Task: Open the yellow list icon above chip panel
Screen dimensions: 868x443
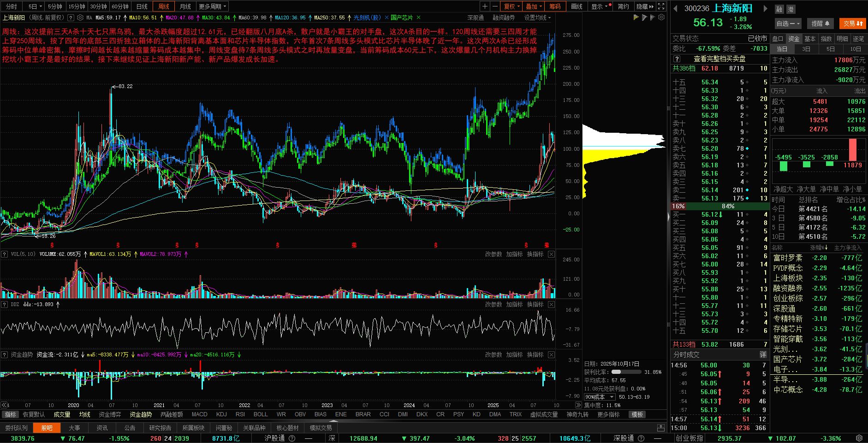Action: [x=636, y=18]
